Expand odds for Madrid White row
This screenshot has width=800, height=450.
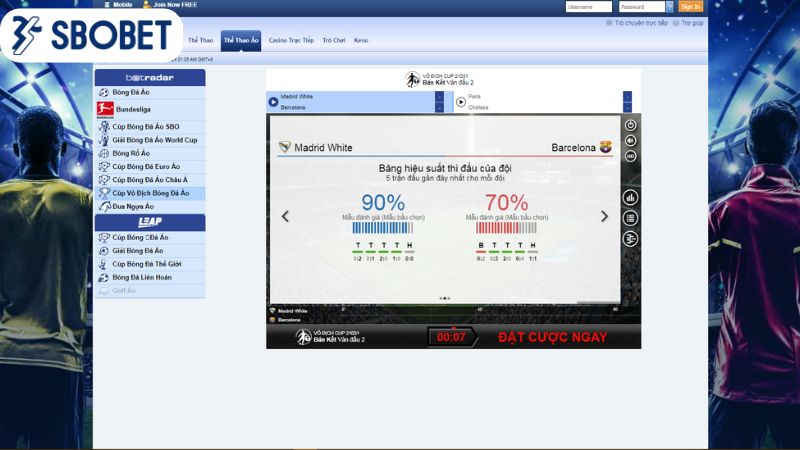point(439,96)
